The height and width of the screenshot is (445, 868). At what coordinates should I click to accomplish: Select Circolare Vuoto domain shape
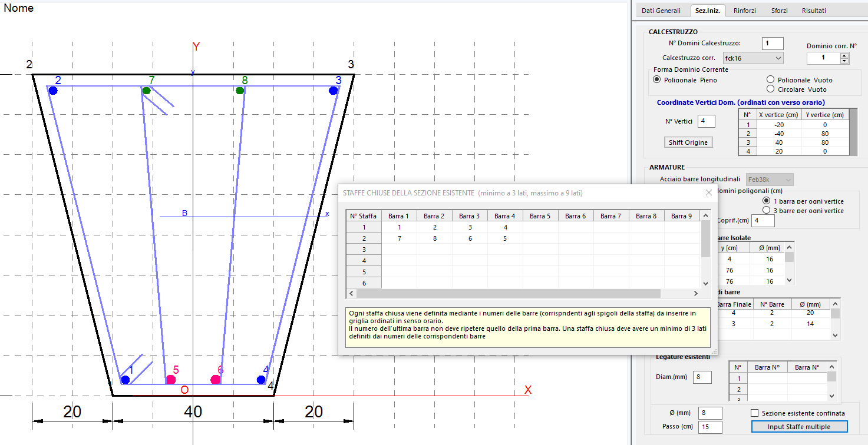click(770, 89)
